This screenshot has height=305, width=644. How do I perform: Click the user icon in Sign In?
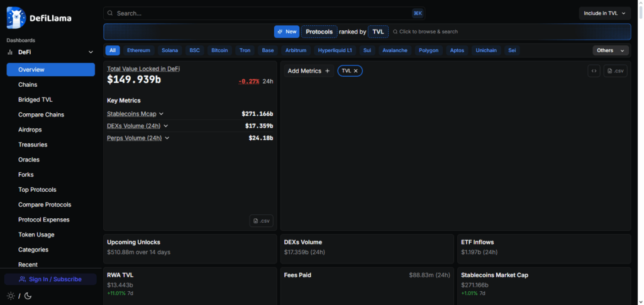click(23, 279)
